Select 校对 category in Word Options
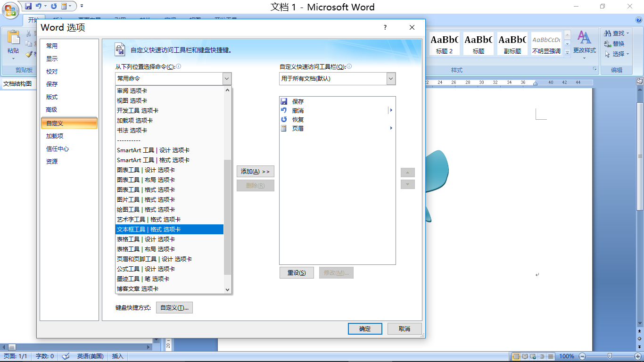Image resolution: width=644 pixels, height=362 pixels. point(69,72)
